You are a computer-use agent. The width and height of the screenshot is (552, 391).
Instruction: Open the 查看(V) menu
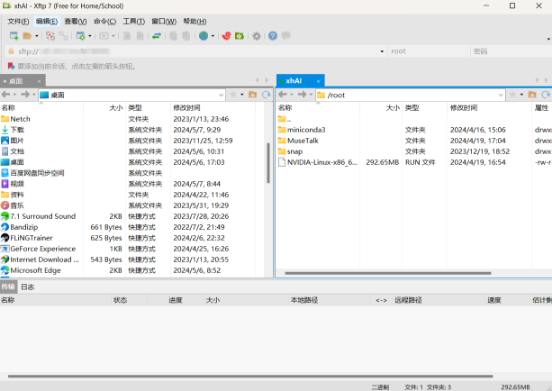pos(75,21)
